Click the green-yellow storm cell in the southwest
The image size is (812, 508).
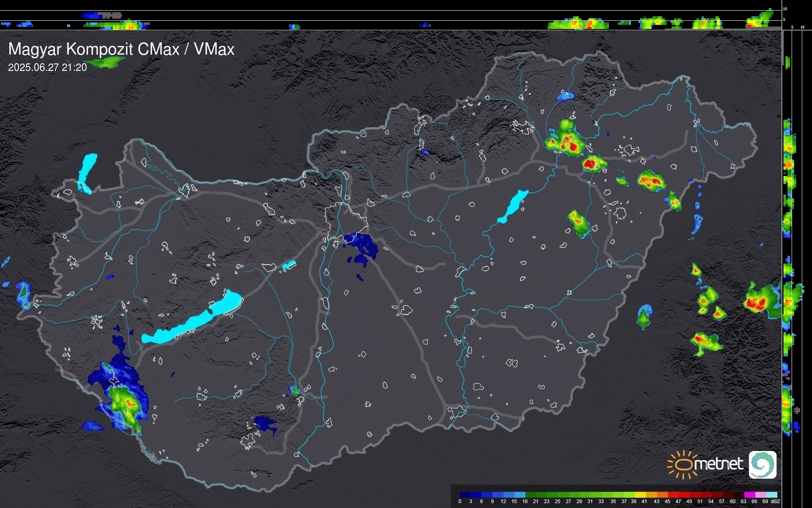(x=124, y=403)
